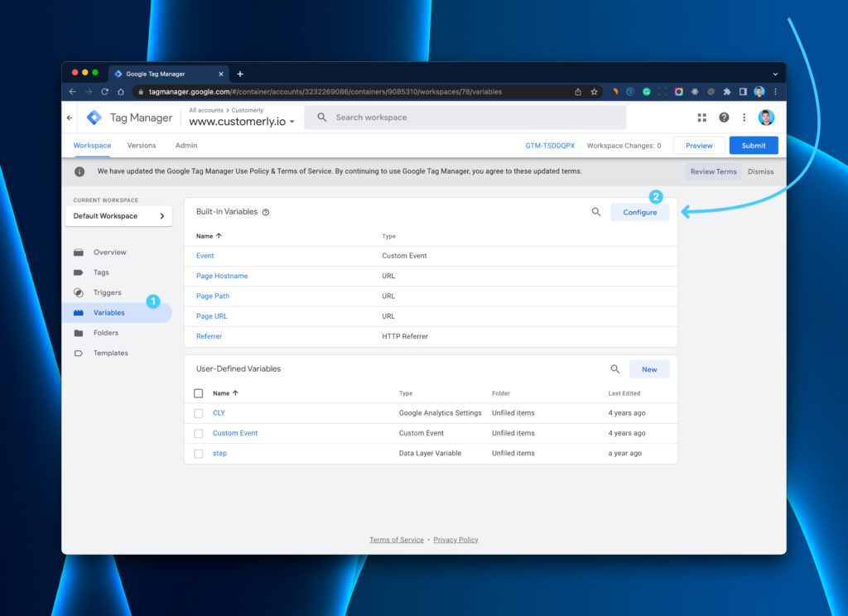
Task: Open the help question mark icon
Action: (x=724, y=118)
